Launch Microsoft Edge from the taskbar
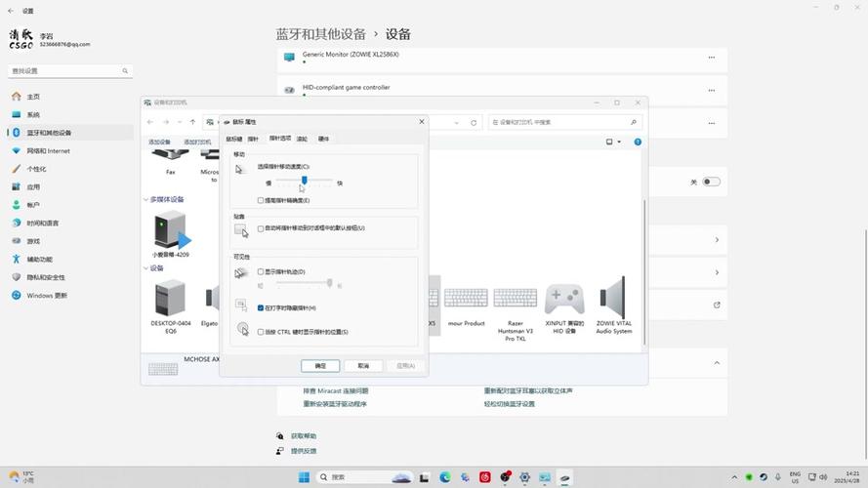 pyautogui.click(x=445, y=477)
